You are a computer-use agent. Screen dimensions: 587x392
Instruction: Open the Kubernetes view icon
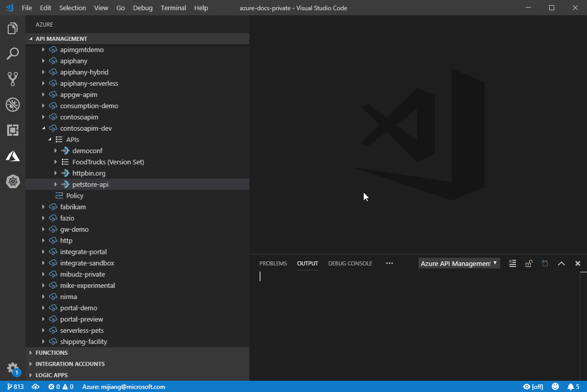(13, 181)
